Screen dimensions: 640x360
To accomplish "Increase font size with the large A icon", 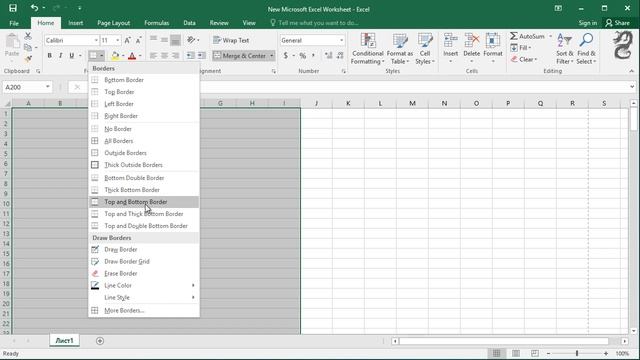I will pyautogui.click(x=127, y=40).
